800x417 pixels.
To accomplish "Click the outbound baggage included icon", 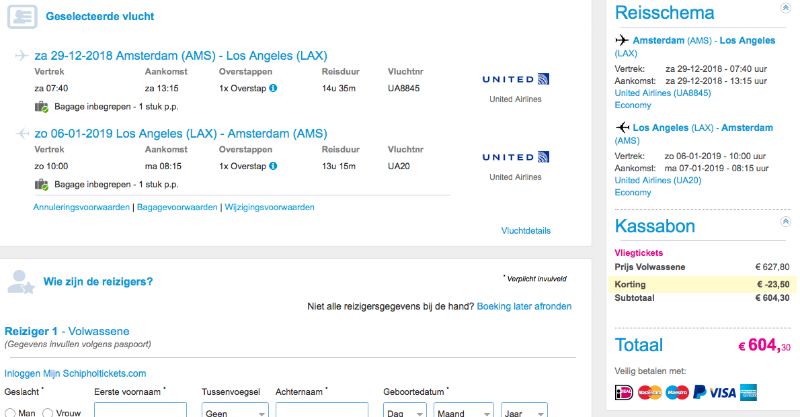I will (41, 107).
